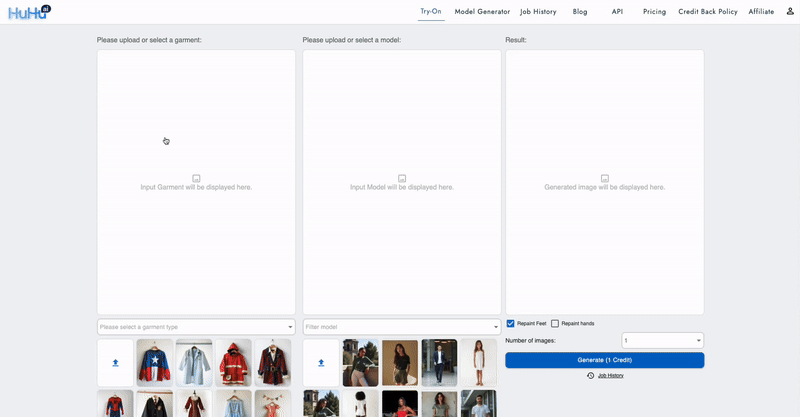Open the Filter model dropdown
The width and height of the screenshot is (800, 417).
(402, 327)
